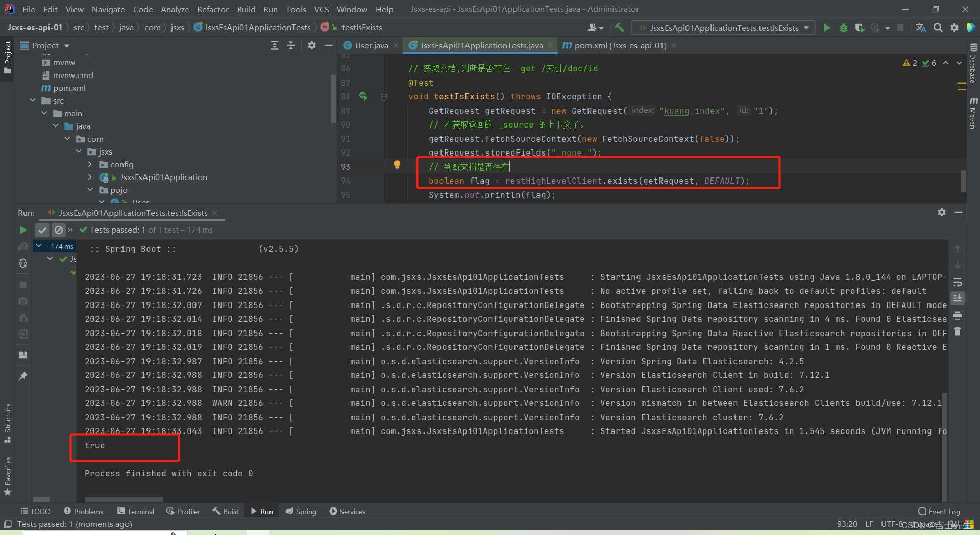Screen dimensions: 980x535
Task: Switch to pom.xml editor tab
Action: click(620, 45)
